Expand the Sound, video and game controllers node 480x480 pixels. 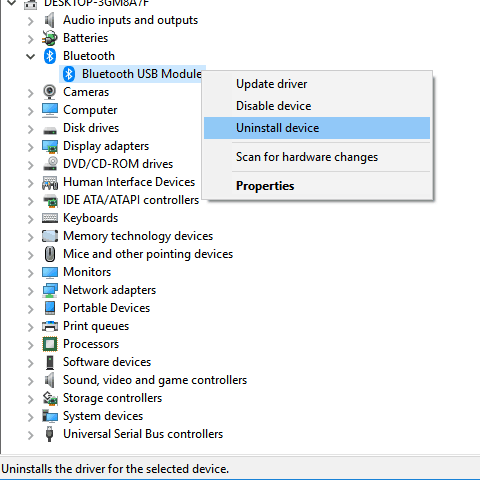(x=30, y=381)
